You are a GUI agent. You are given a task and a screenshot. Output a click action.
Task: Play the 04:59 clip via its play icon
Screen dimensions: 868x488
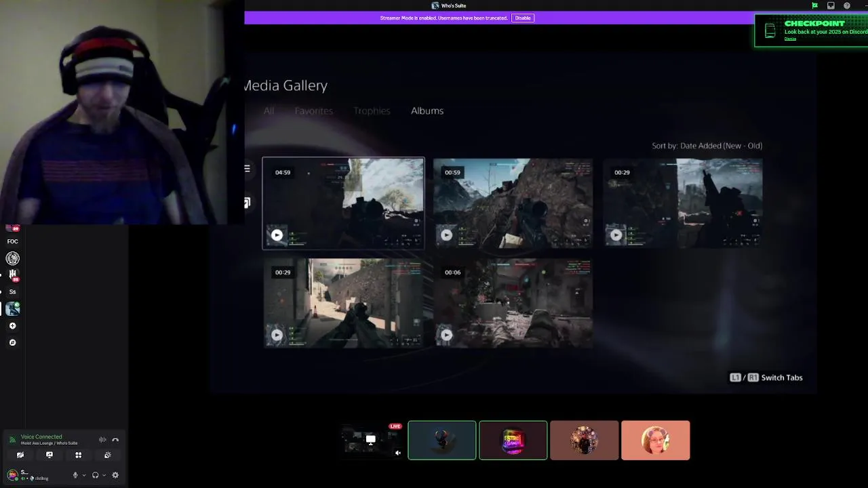277,235
